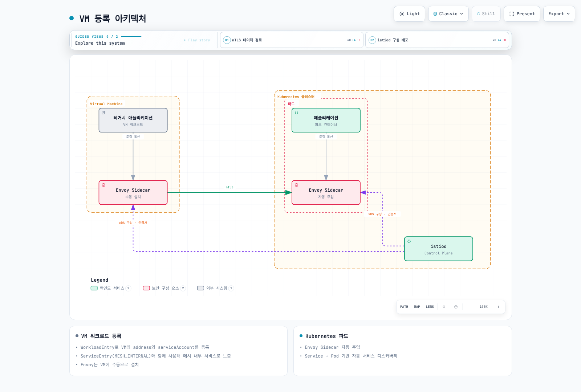Click code icon on 파드 컨테이너 node
This screenshot has width=581, height=392.
(297, 113)
